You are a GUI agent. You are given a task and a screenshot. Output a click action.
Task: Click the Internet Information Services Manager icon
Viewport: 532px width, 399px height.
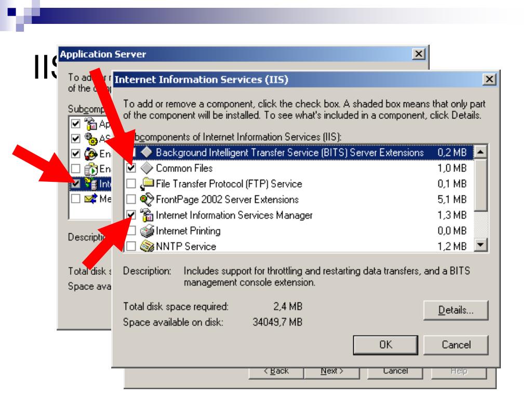[x=147, y=215]
